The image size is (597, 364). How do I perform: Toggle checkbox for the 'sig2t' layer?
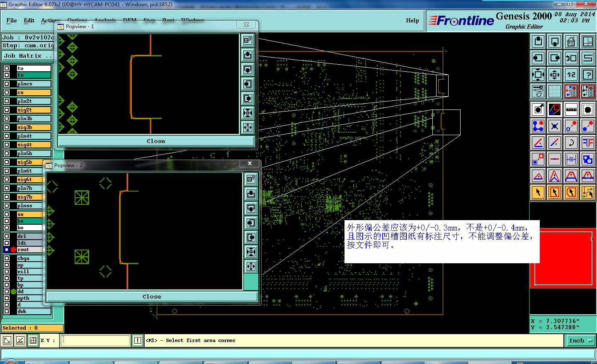click(7, 110)
